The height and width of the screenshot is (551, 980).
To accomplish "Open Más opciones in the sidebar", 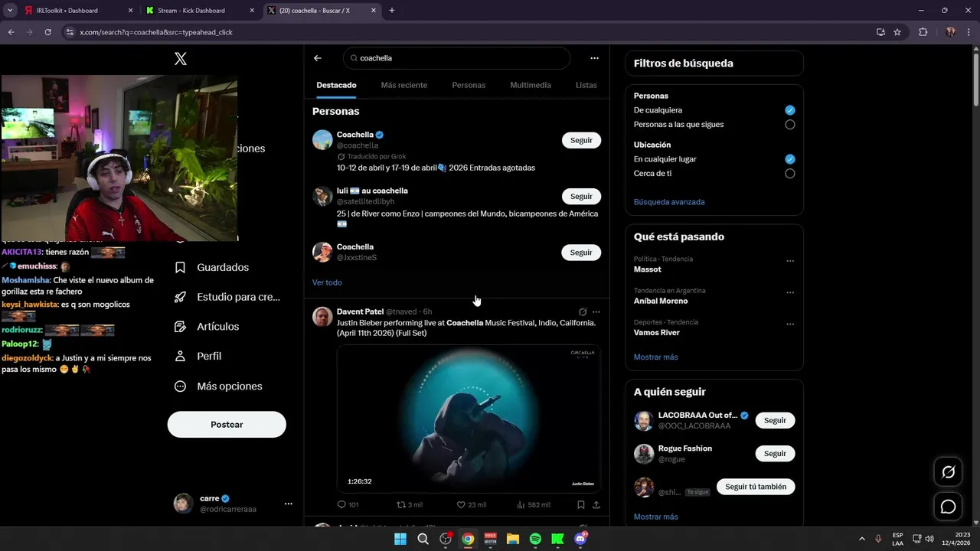I will 218,386.
